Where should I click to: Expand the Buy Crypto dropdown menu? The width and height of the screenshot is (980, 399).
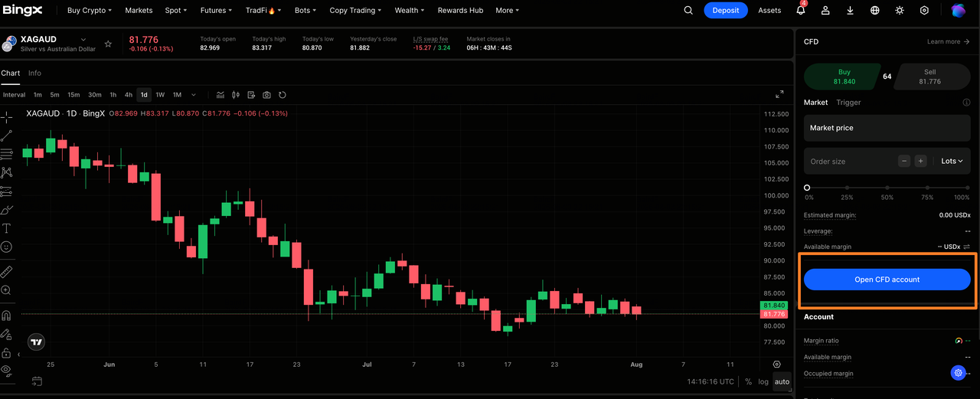pos(90,11)
